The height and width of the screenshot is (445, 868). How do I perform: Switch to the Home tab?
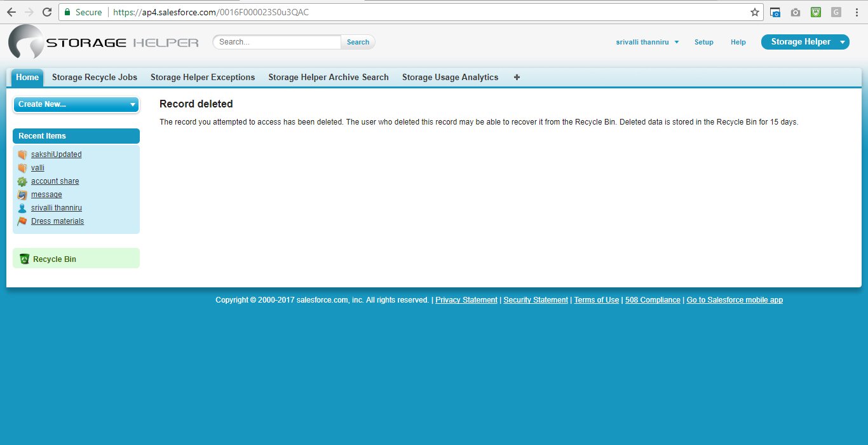click(x=27, y=78)
